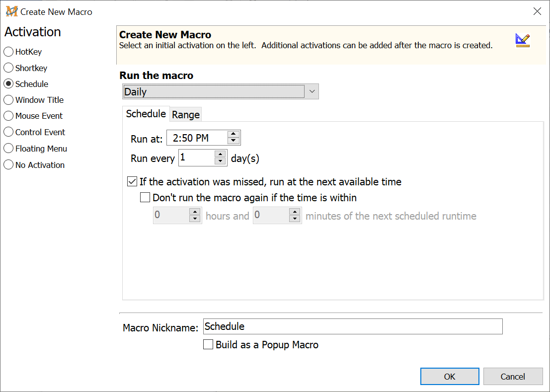Decrease the Run every days value
The height and width of the screenshot is (392, 550).
click(x=221, y=161)
